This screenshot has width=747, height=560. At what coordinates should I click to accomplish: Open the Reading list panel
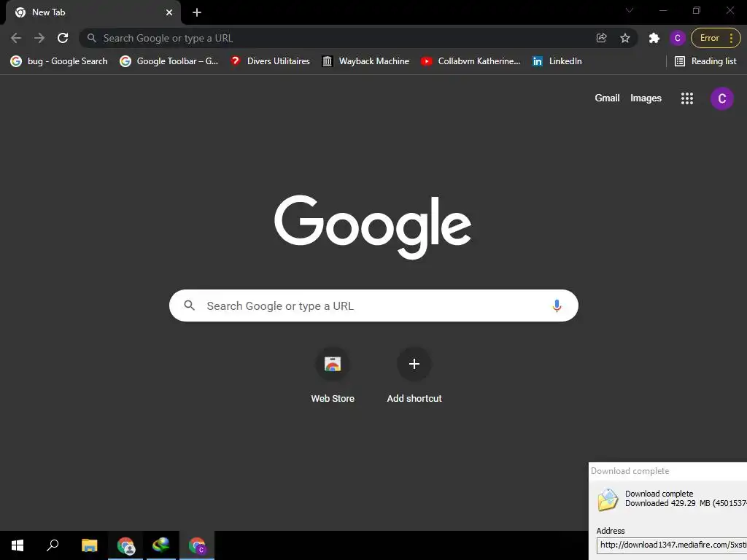click(705, 61)
